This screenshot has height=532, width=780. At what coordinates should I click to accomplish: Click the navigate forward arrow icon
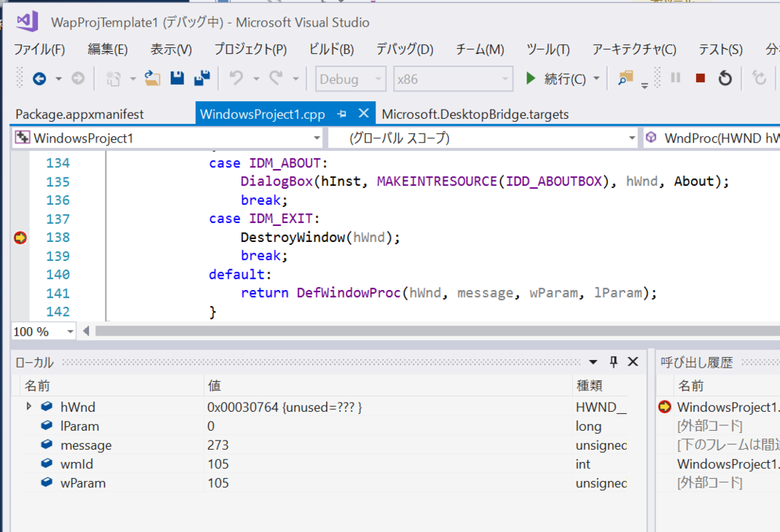[x=78, y=78]
